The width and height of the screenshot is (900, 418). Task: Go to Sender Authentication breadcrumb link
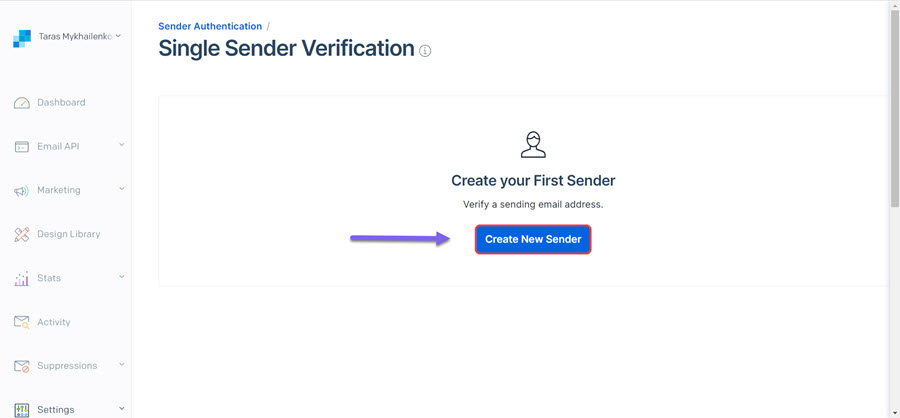pyautogui.click(x=210, y=26)
